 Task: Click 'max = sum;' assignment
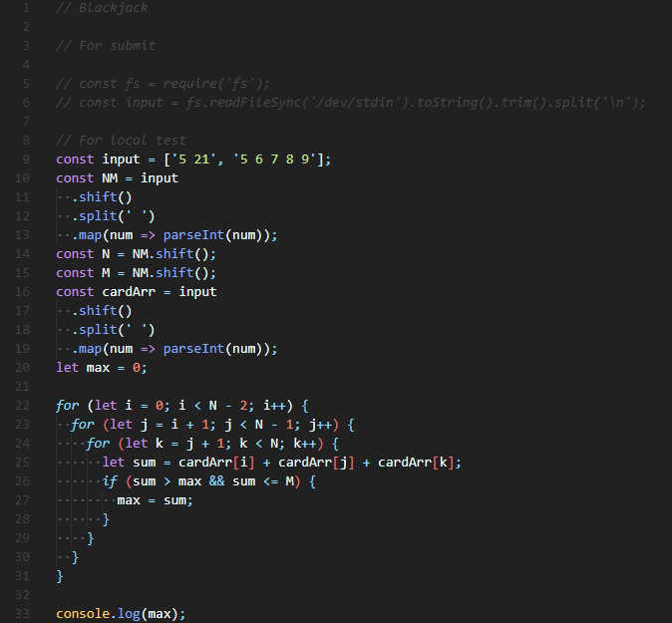(155, 500)
